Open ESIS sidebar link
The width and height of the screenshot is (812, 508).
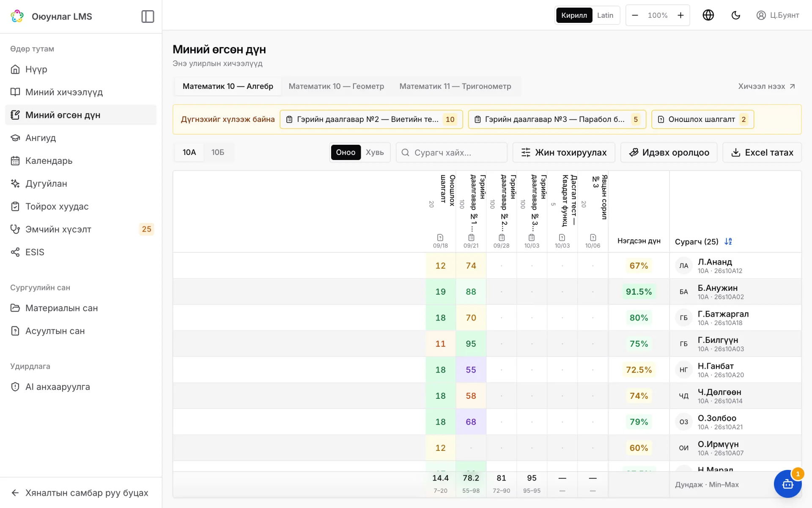(81, 252)
